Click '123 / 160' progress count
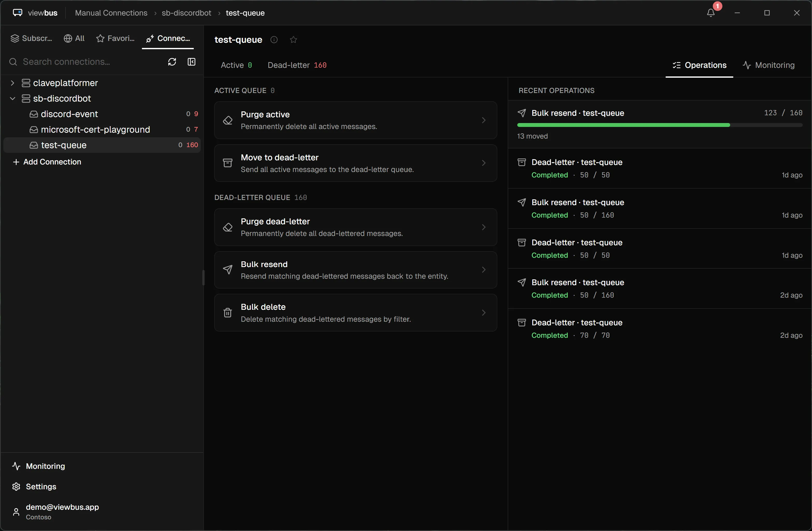The image size is (812, 531). [x=783, y=113]
